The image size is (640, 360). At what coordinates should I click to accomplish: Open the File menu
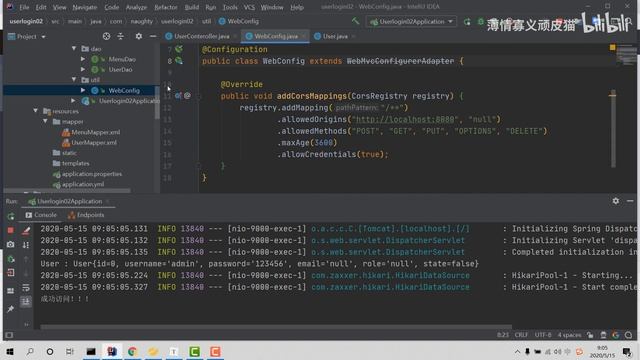(x=24, y=7)
